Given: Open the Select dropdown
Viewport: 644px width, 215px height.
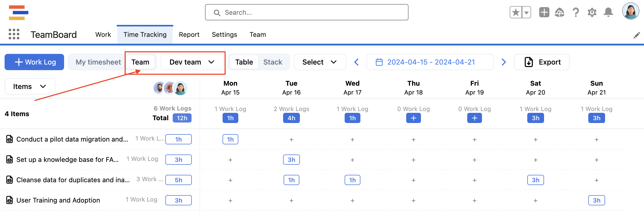Looking at the screenshot, I should click(x=319, y=62).
